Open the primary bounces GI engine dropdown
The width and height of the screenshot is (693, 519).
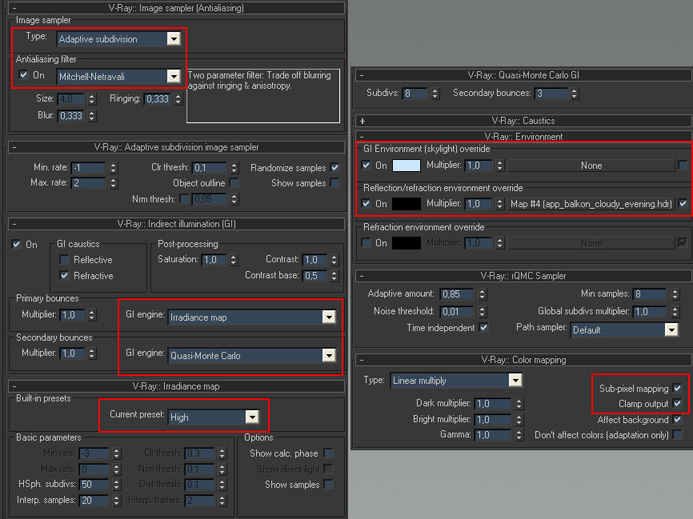(252, 317)
